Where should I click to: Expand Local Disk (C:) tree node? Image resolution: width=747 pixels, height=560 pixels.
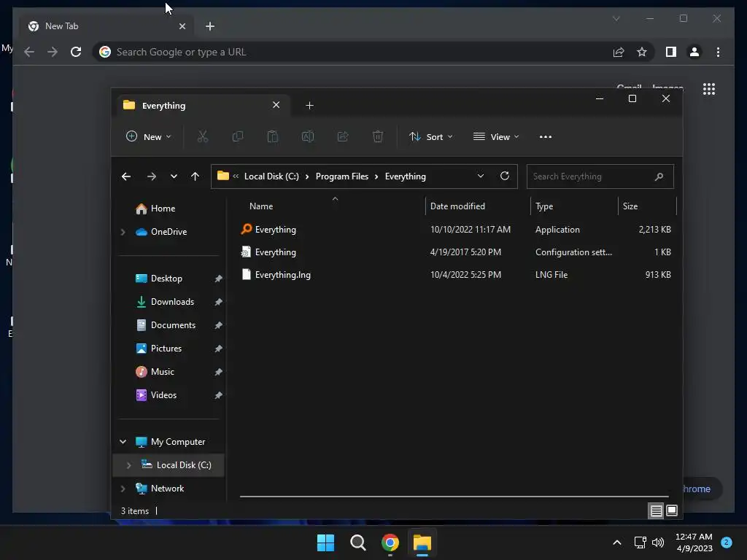pos(128,465)
